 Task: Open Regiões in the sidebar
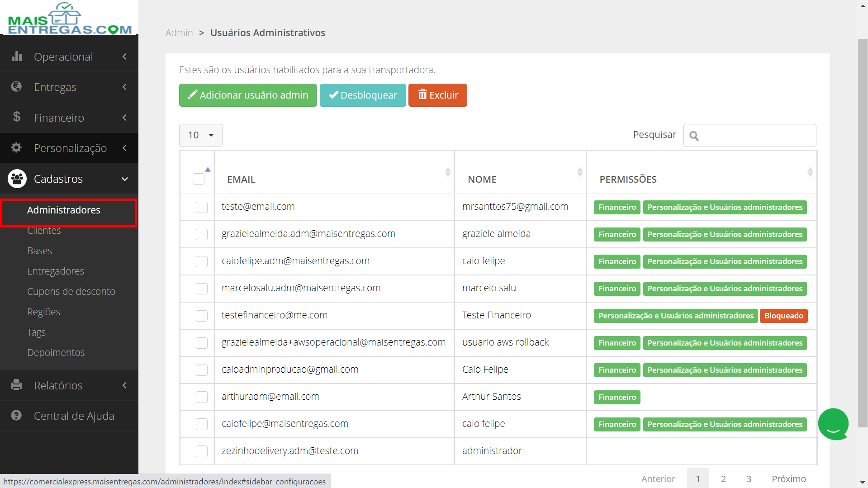(x=43, y=312)
